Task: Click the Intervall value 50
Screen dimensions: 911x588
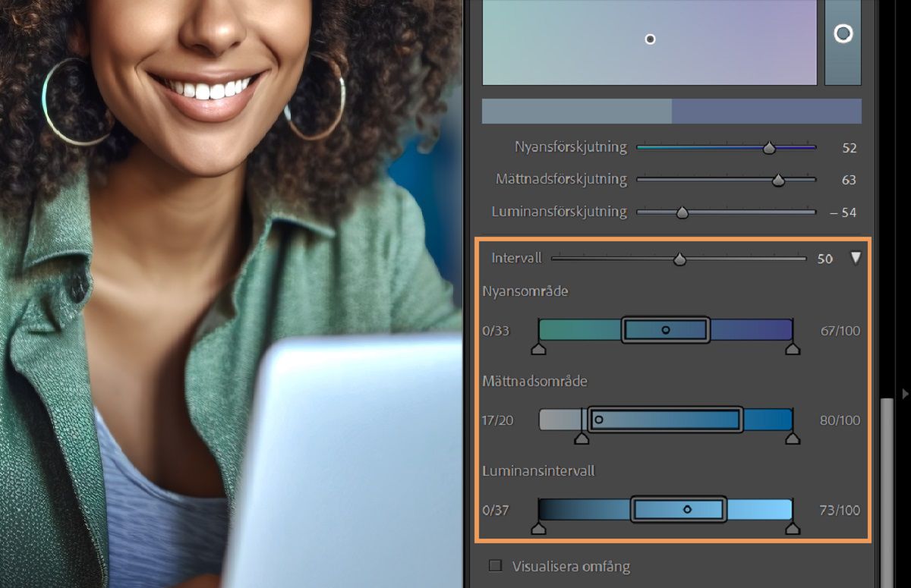Action: coord(825,259)
